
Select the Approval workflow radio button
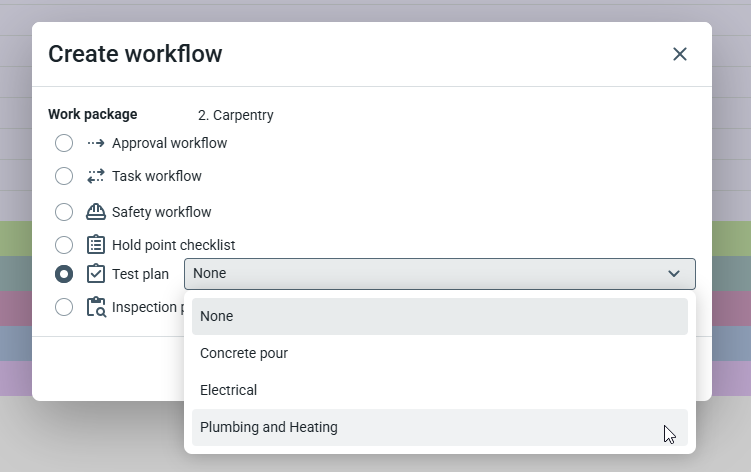pyautogui.click(x=64, y=143)
